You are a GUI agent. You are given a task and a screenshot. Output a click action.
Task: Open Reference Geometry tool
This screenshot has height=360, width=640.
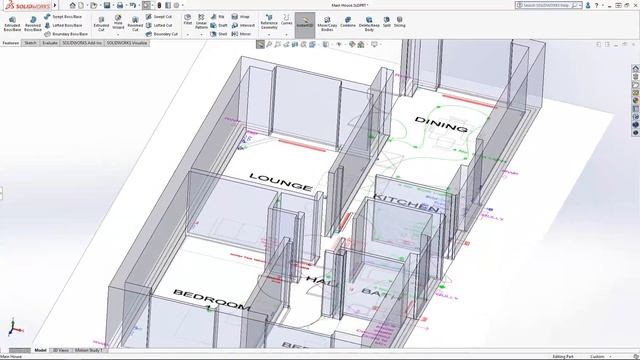click(269, 22)
